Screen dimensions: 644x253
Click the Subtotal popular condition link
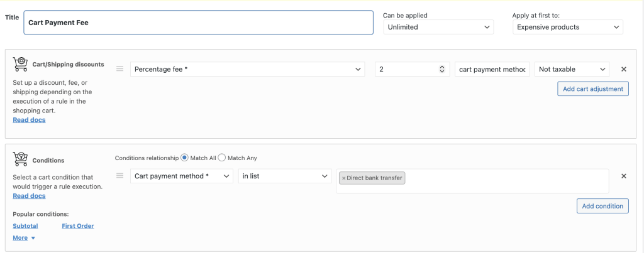[25, 226]
